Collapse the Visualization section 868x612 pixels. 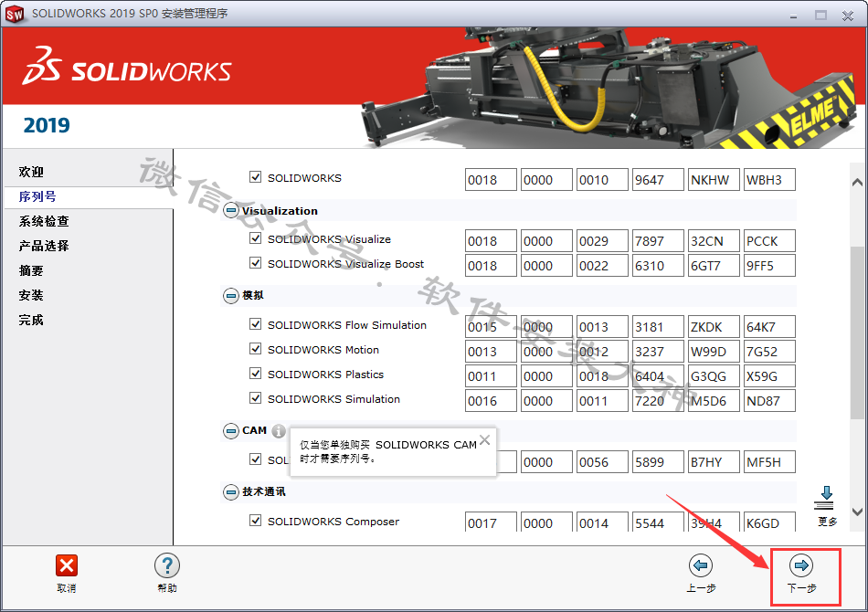click(x=231, y=211)
